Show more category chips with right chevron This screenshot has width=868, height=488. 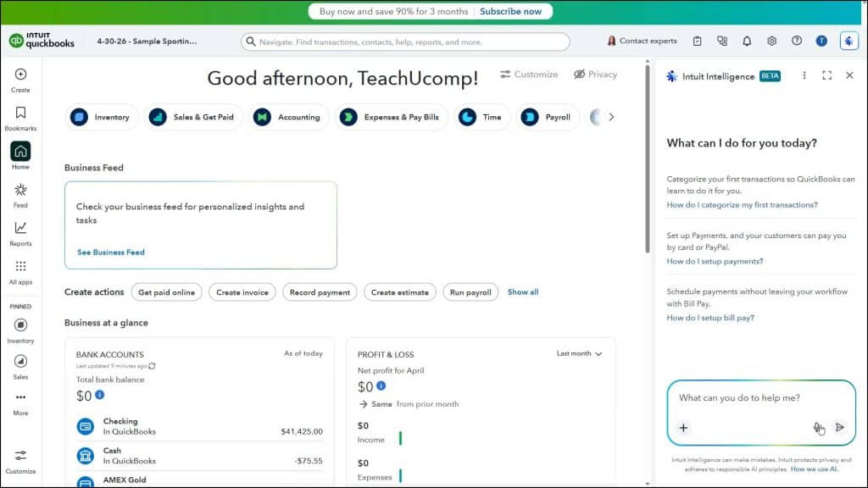click(x=611, y=117)
